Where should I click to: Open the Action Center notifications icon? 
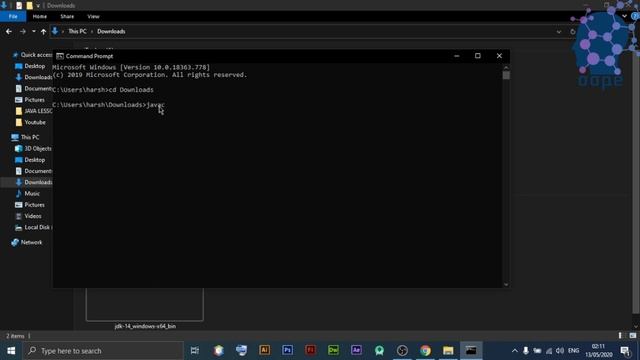[x=625, y=351]
